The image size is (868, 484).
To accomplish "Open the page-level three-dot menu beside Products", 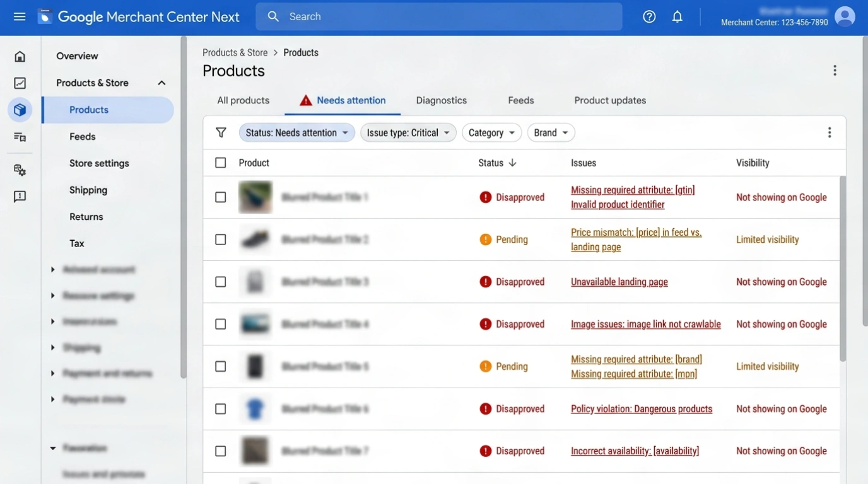I will (x=835, y=71).
